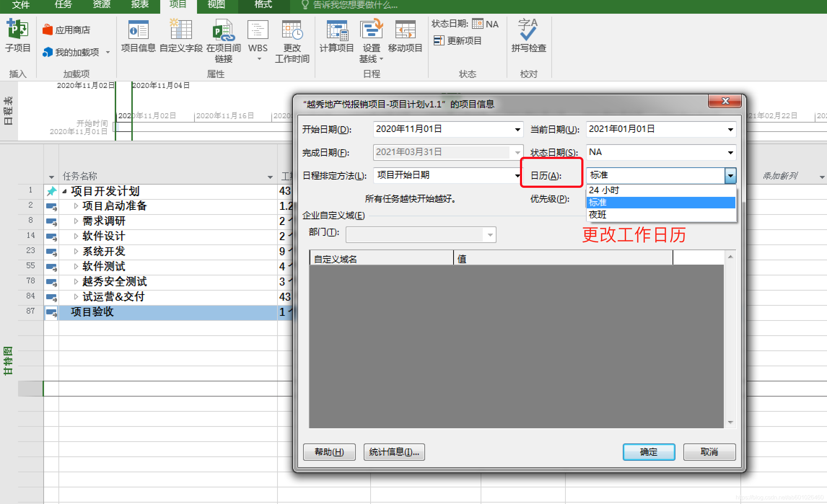Select the 24 小时 calendar option
827x504 pixels.
(661, 190)
